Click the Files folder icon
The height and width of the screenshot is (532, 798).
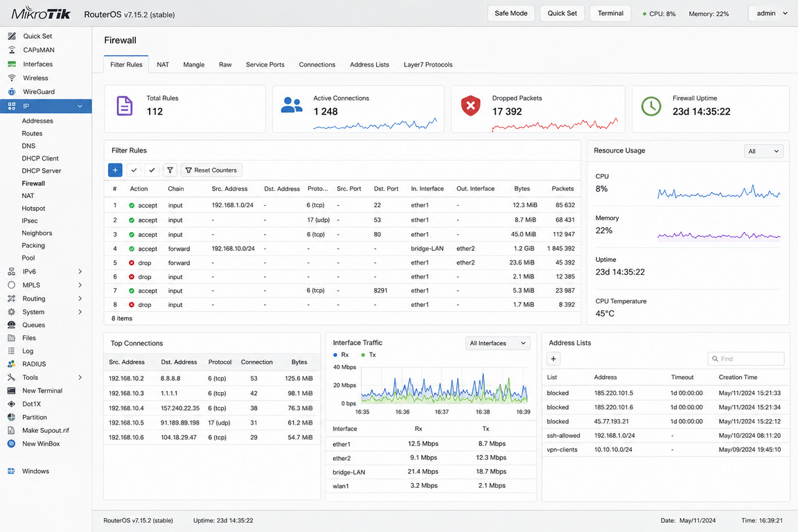point(12,338)
